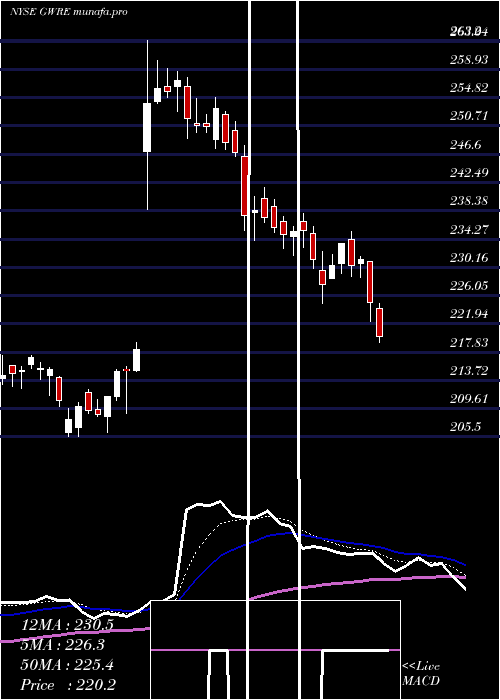Select the 246.6 price level label
The width and height of the screenshot is (500, 700).
[466, 144]
